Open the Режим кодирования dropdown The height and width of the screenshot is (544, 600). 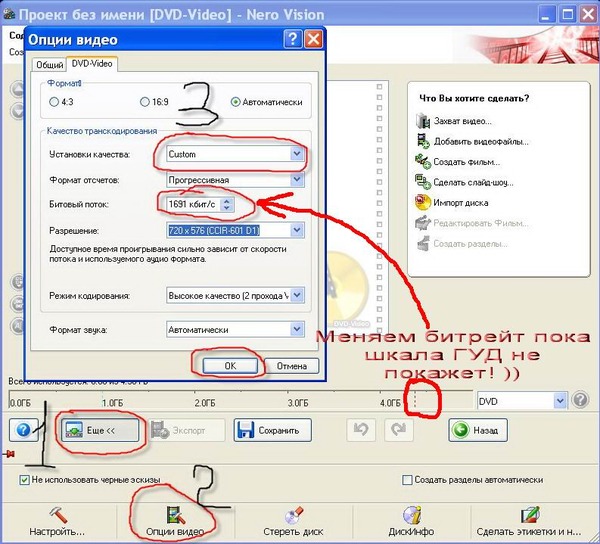pos(235,296)
